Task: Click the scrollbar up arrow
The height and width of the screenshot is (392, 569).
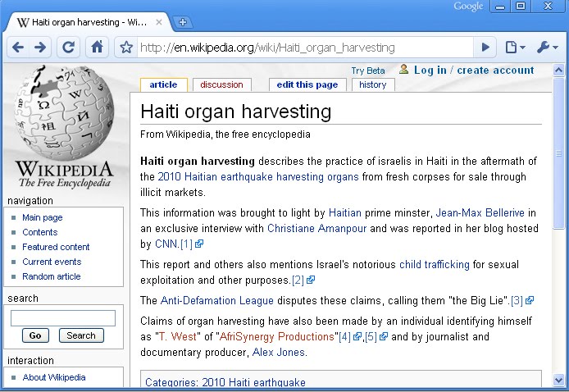Action: (559, 70)
